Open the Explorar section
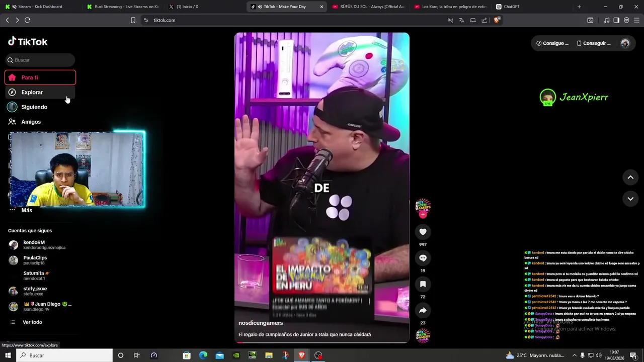The height and width of the screenshot is (362, 644). [x=40, y=93]
